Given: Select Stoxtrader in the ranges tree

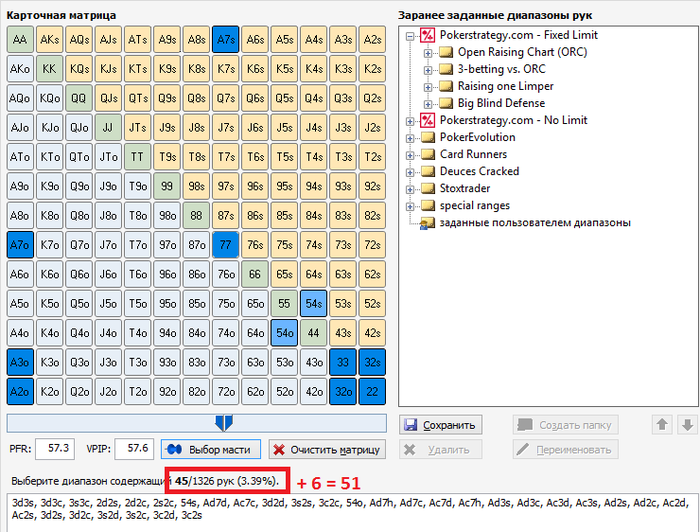Looking at the screenshot, I should pos(465,188).
